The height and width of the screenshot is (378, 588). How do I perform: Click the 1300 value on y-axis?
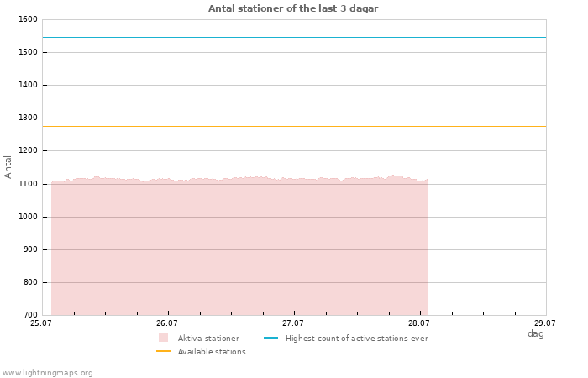click(28, 118)
